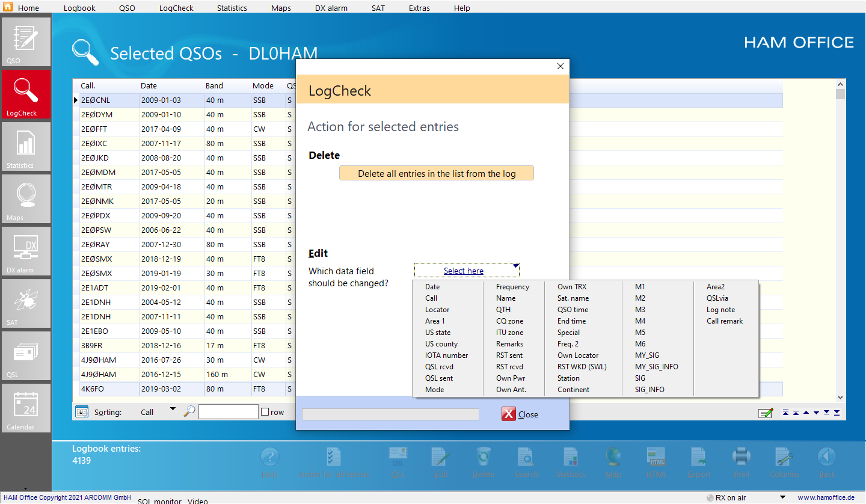Click the Help bottom toolbar icon
Screen dimensions: 866x504
click(269, 462)
